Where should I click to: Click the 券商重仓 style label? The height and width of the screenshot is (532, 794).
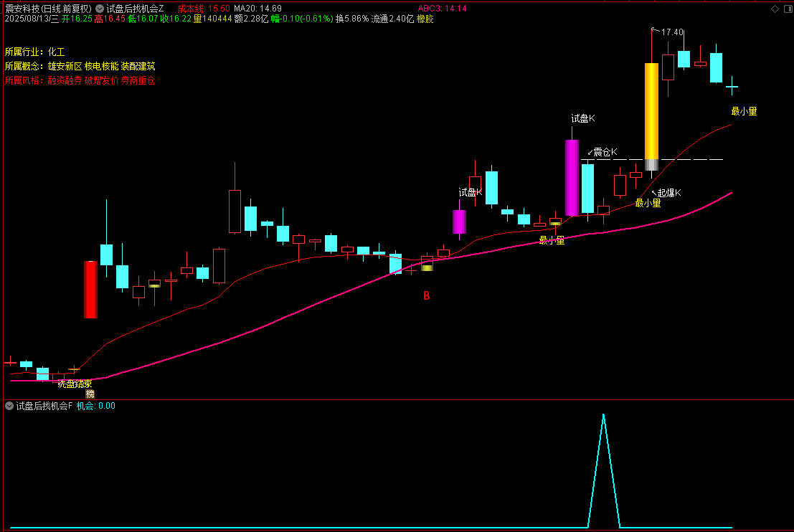coord(138,80)
